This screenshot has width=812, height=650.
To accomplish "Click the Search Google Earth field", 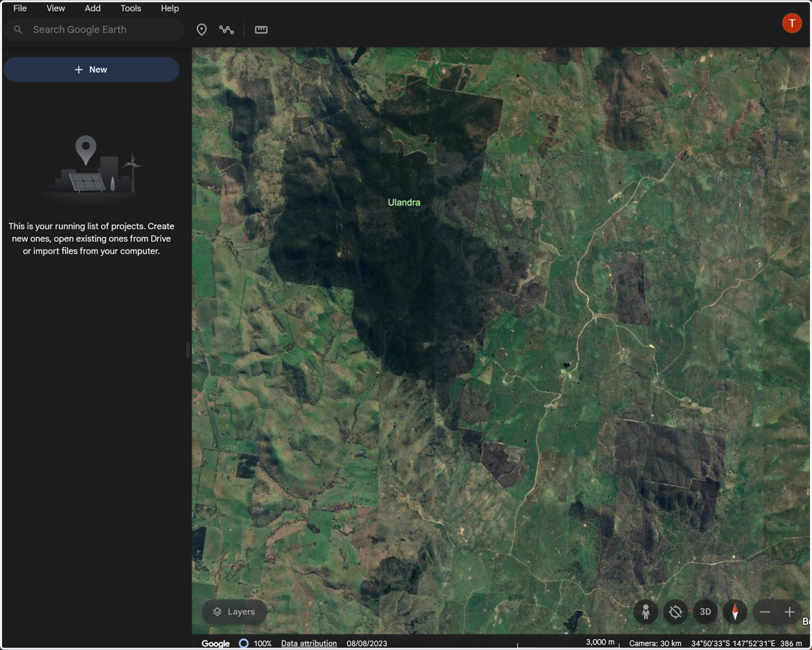I will coord(94,30).
